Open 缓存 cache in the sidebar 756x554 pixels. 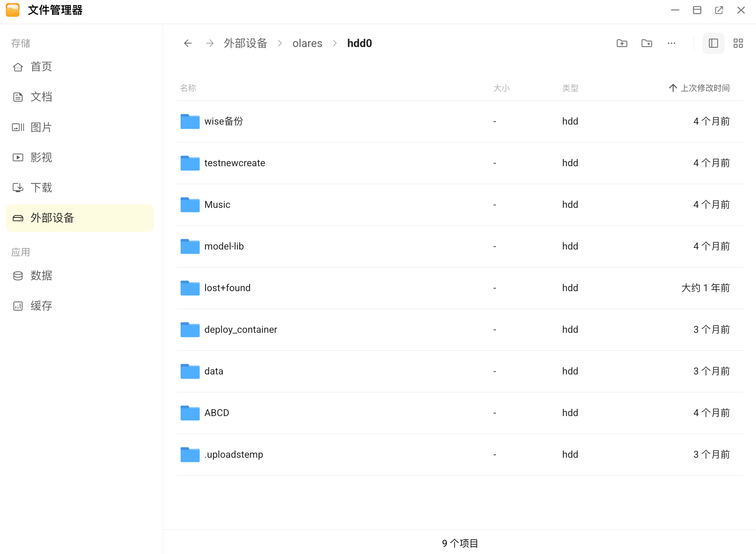point(41,306)
